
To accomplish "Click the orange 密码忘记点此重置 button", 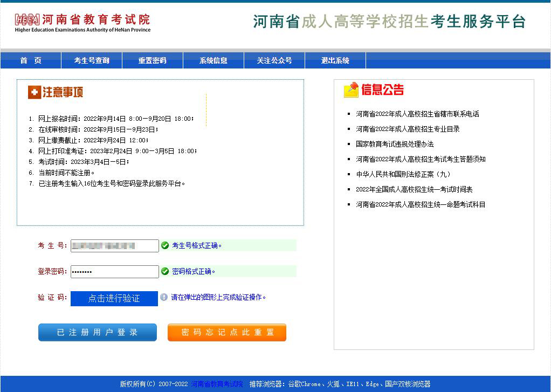I will [227, 333].
